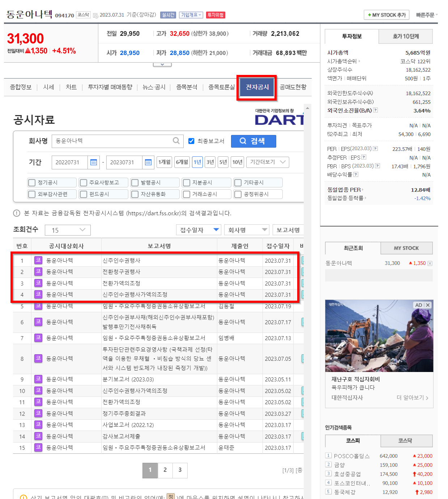Open the 전자공시 tab
Screen dimensions: 448x499
click(257, 87)
